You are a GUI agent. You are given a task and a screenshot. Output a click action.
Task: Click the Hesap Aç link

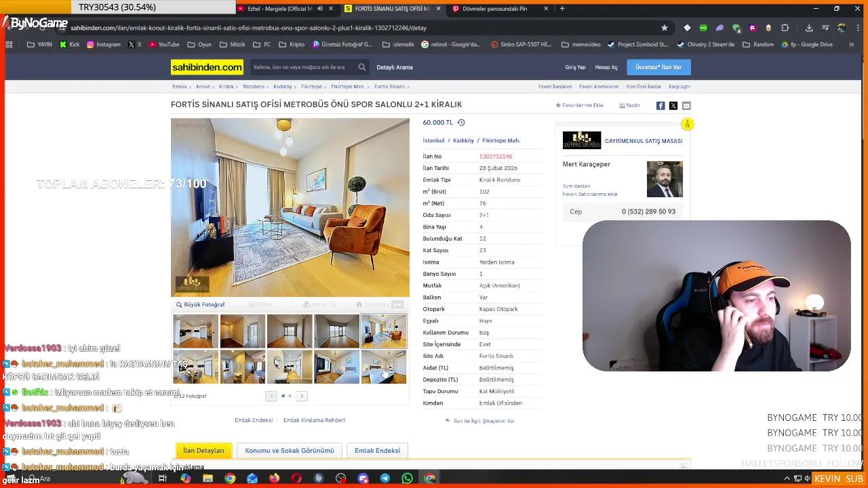[606, 67]
